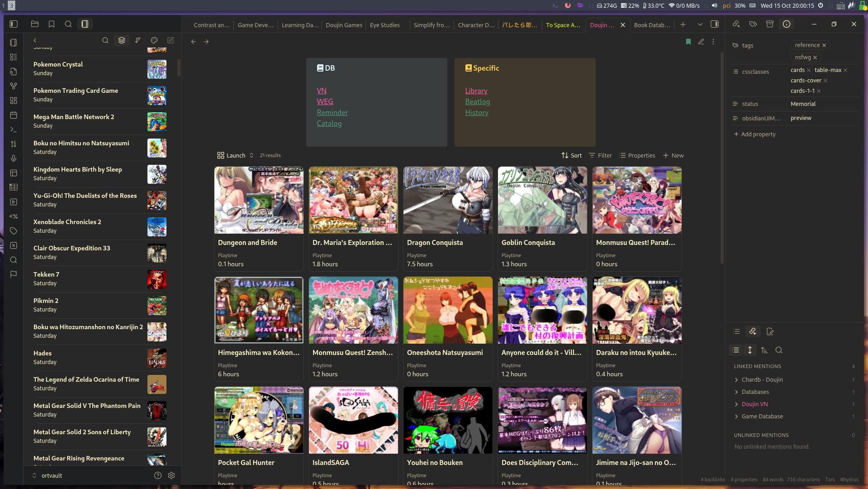This screenshot has width=868, height=489.
Task: Open the more options menu for the note
Action: tap(713, 42)
